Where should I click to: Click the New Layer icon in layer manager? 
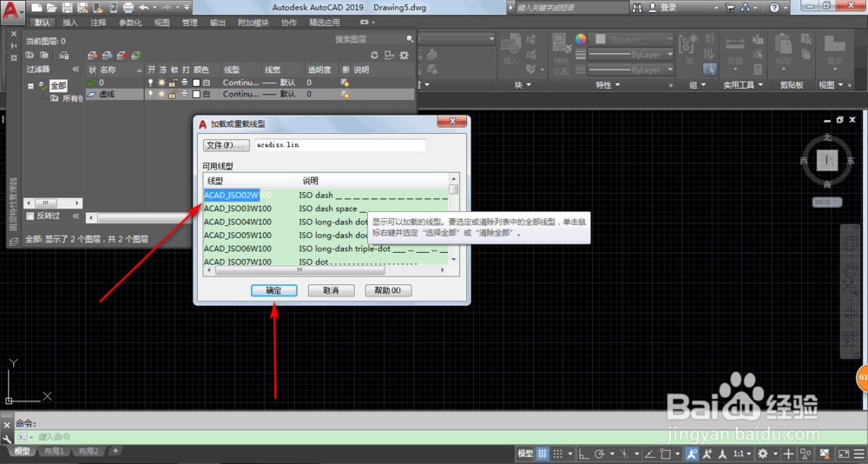pos(93,56)
